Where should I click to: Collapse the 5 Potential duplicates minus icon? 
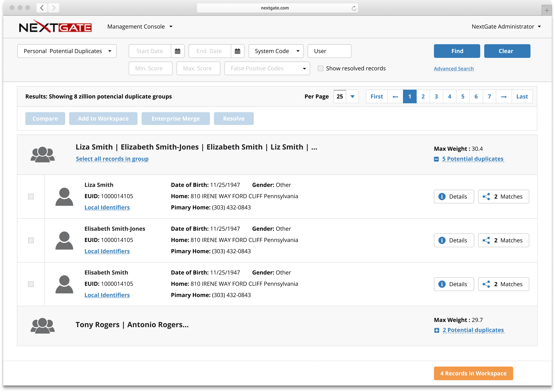436,159
